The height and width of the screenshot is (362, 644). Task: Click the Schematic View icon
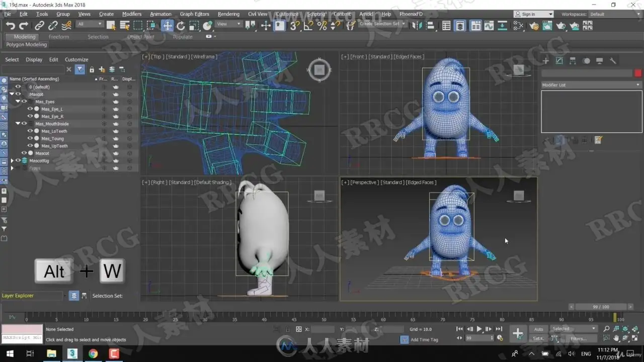502,26
